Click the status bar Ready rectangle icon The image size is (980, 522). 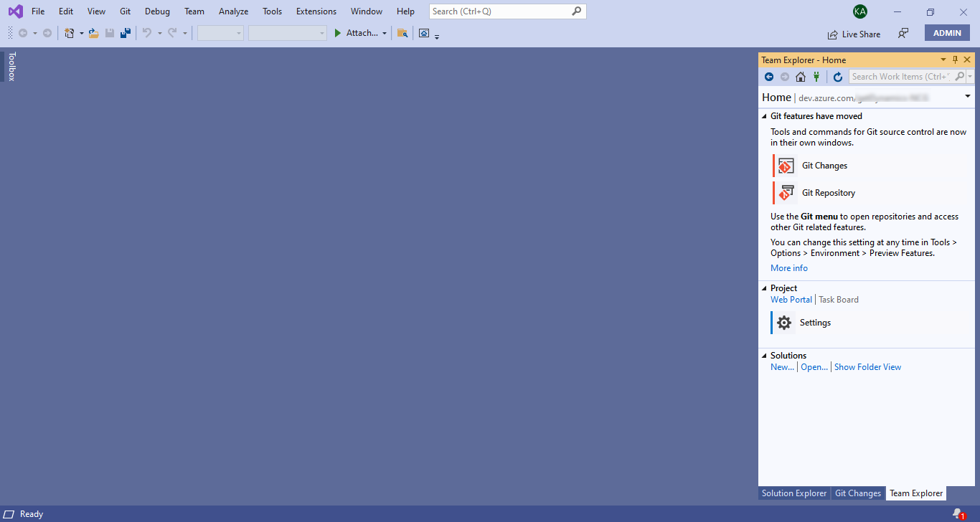9,514
